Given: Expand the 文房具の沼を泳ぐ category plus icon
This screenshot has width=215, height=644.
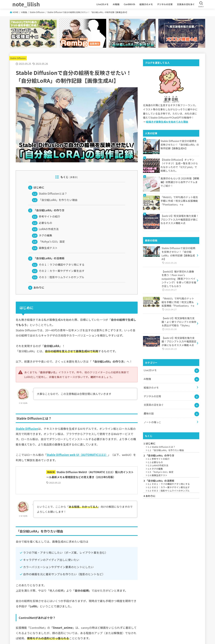Looking at the screenshot, I should (x=196, y=405).
